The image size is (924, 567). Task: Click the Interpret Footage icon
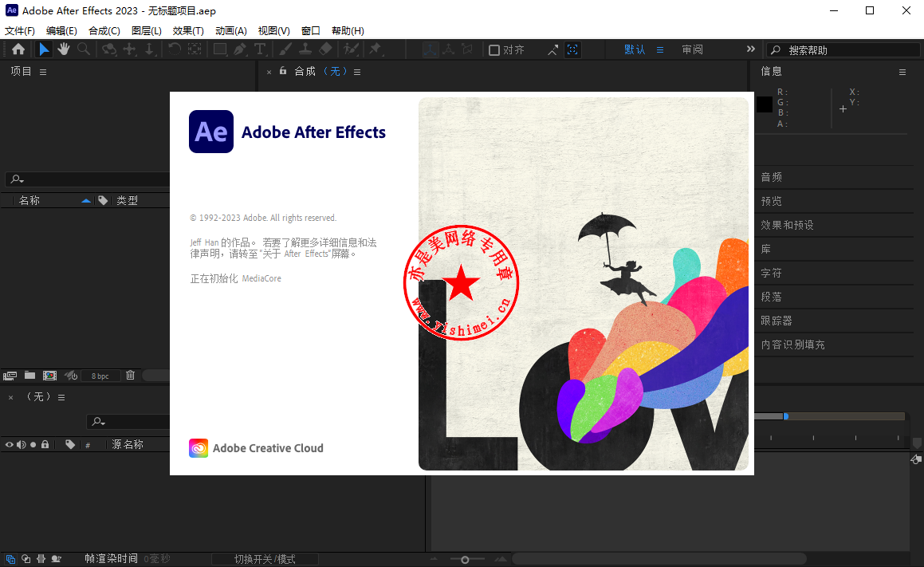pos(10,376)
